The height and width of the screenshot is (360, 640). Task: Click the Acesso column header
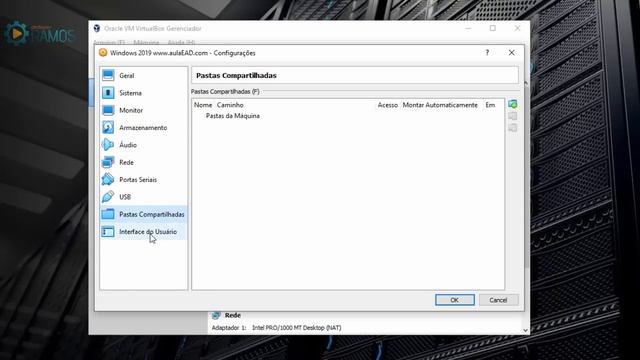[x=387, y=105]
